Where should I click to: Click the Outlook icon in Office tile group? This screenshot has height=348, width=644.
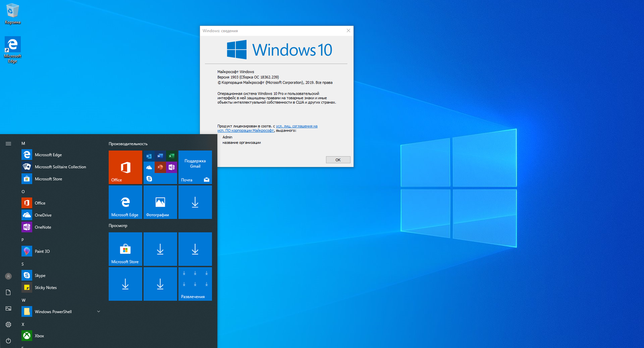click(x=149, y=156)
